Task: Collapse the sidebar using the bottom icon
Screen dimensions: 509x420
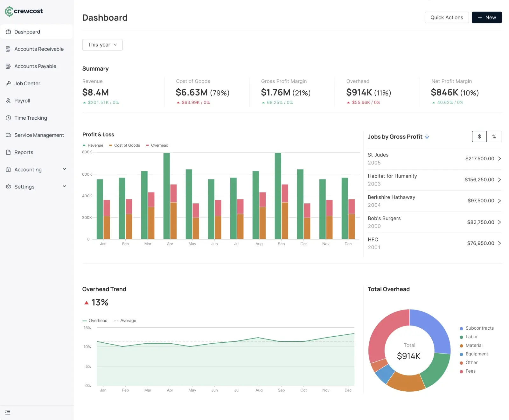Action: tap(8, 412)
